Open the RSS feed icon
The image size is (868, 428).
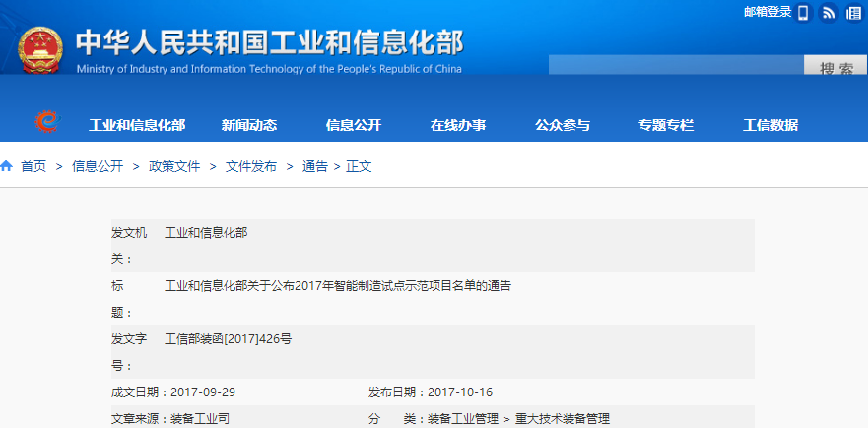pos(829,13)
